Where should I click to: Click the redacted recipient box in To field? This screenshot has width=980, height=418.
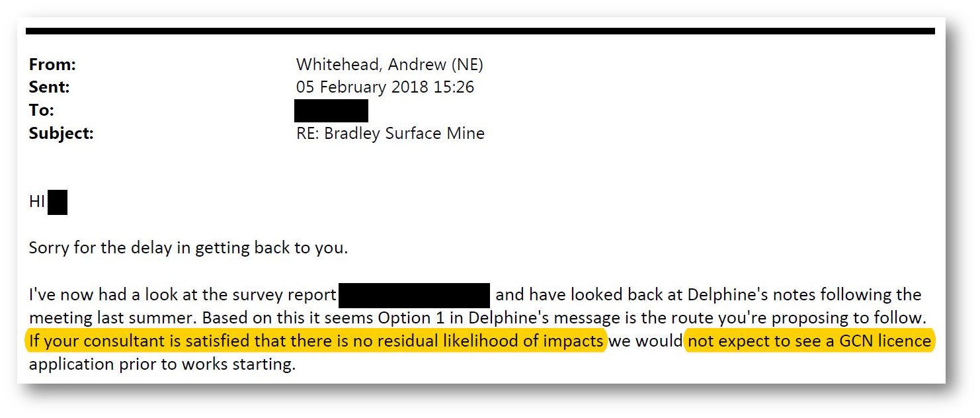(331, 110)
